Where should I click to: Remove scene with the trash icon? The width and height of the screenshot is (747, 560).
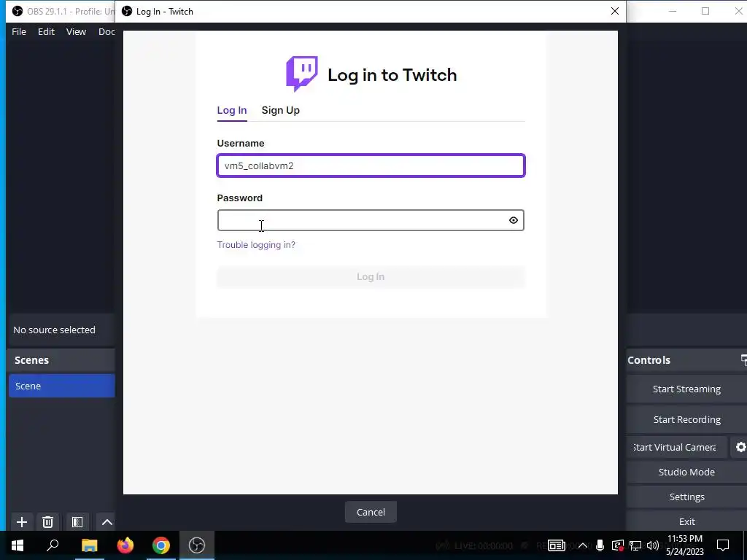coord(47,522)
